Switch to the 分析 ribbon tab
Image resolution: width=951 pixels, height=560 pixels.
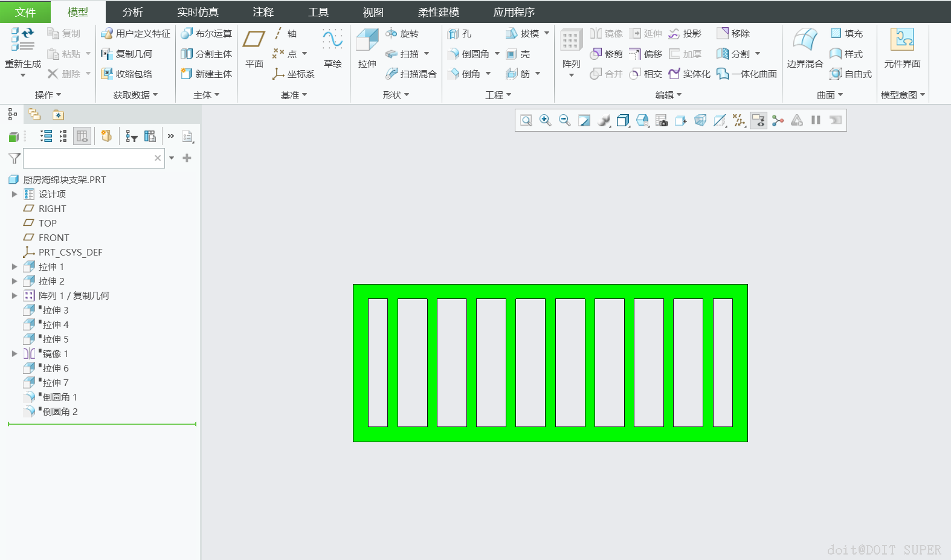point(132,12)
